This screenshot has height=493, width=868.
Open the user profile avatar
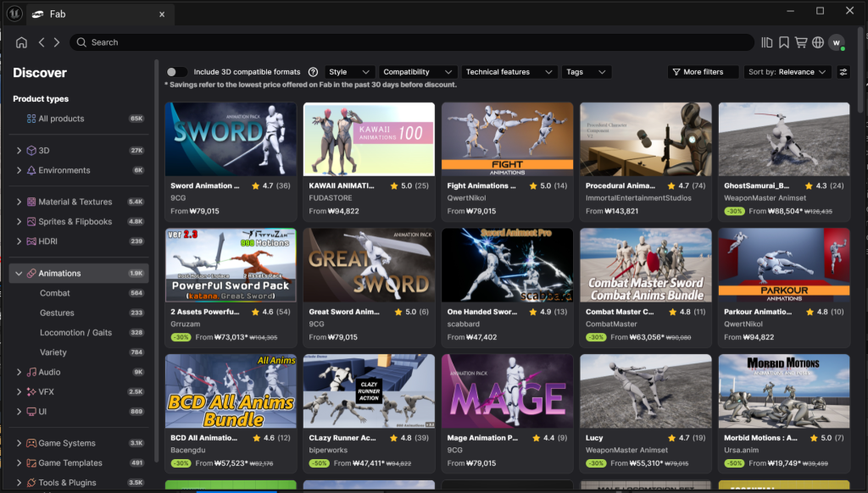pyautogui.click(x=837, y=42)
